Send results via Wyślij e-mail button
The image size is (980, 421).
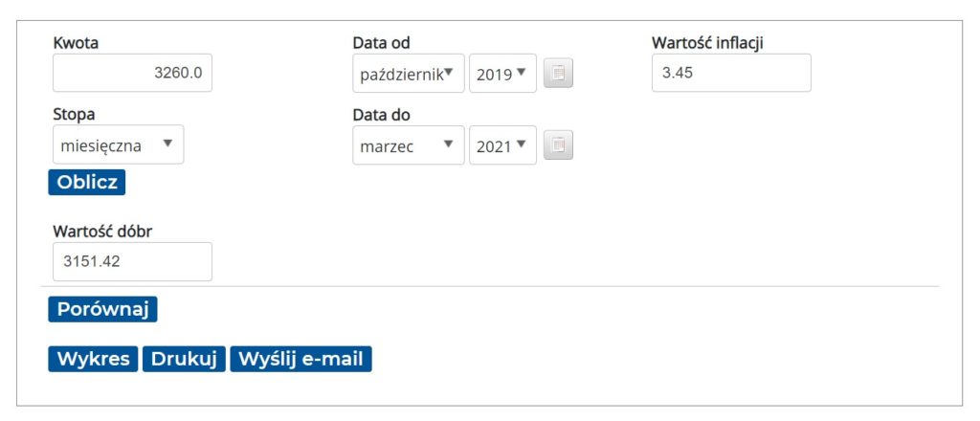tap(301, 359)
